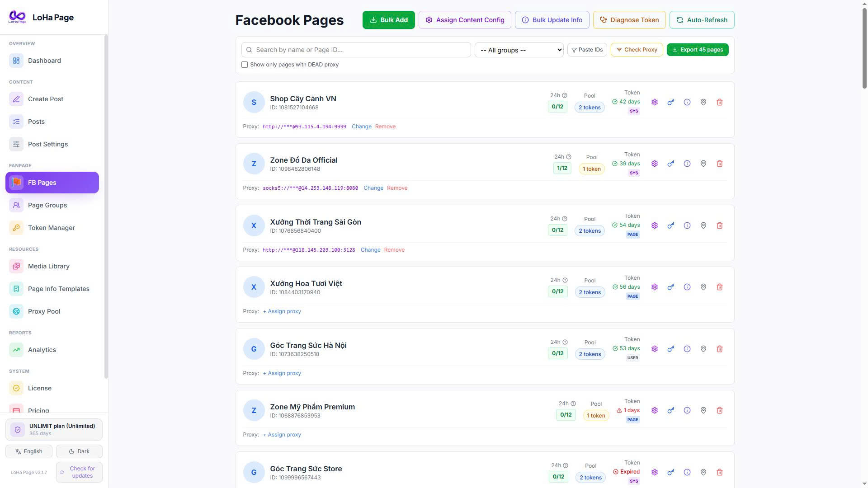Click the Bulk Add button
868x488 pixels.
coord(388,20)
